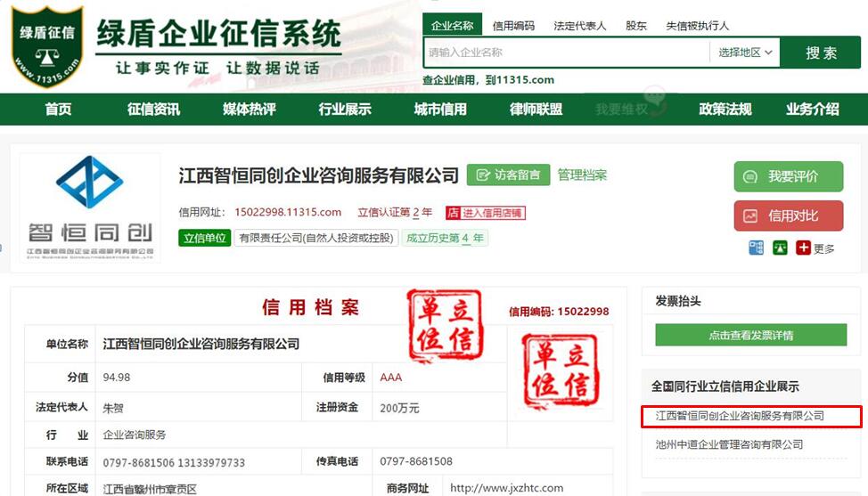Select the 信用编码 search tab
868x496 pixels.
[513, 26]
